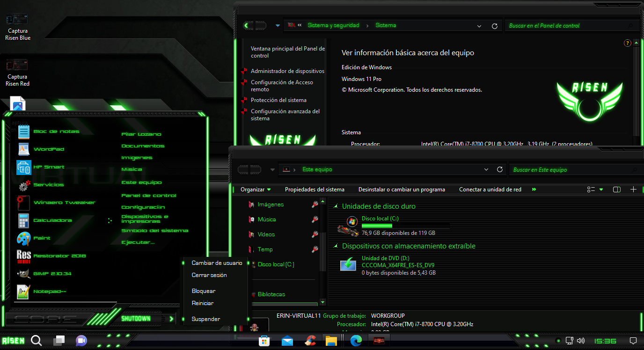
Task: Refresh the Este equipo explorer window
Action: click(499, 169)
